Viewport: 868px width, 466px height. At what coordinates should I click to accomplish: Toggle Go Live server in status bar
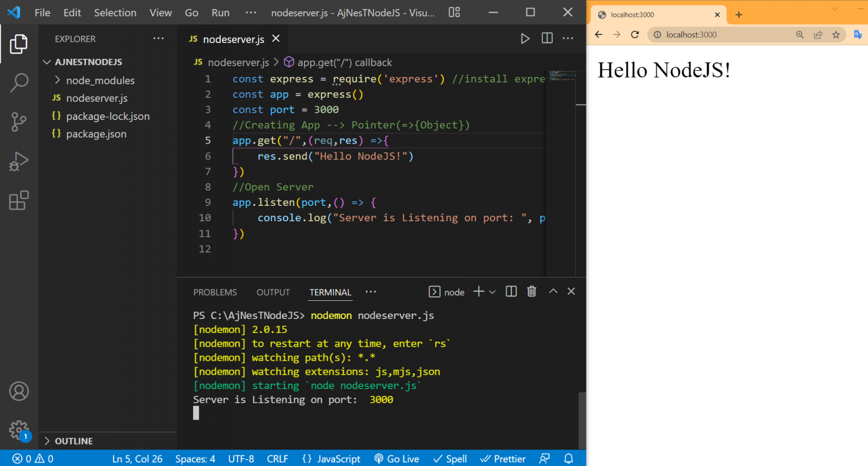[397, 459]
